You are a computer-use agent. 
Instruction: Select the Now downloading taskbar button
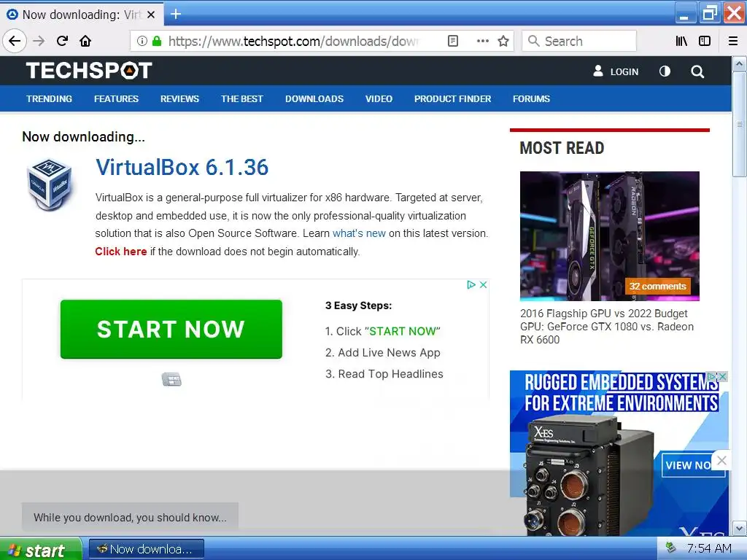[x=146, y=549]
